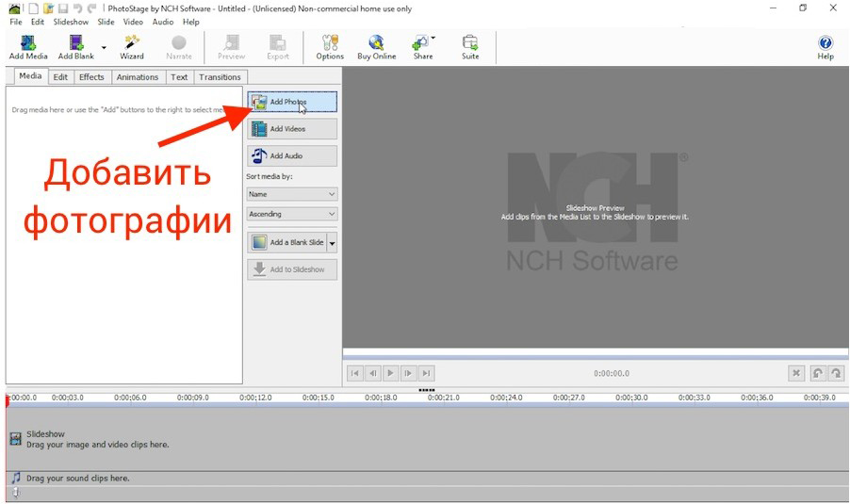Screen dimensions: 850x504
Task: Open Options from the toolbar
Action: [330, 46]
